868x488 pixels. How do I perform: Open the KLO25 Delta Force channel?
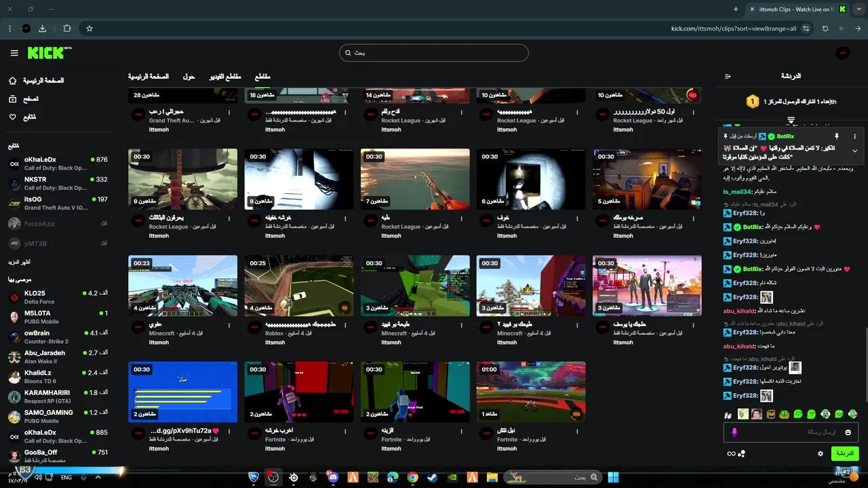58,298
